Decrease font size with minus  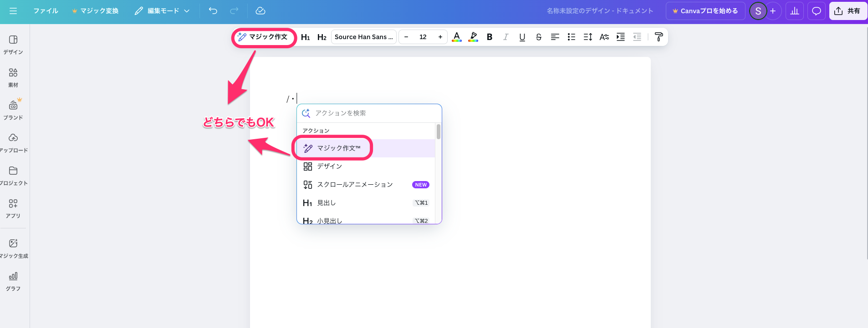click(406, 37)
